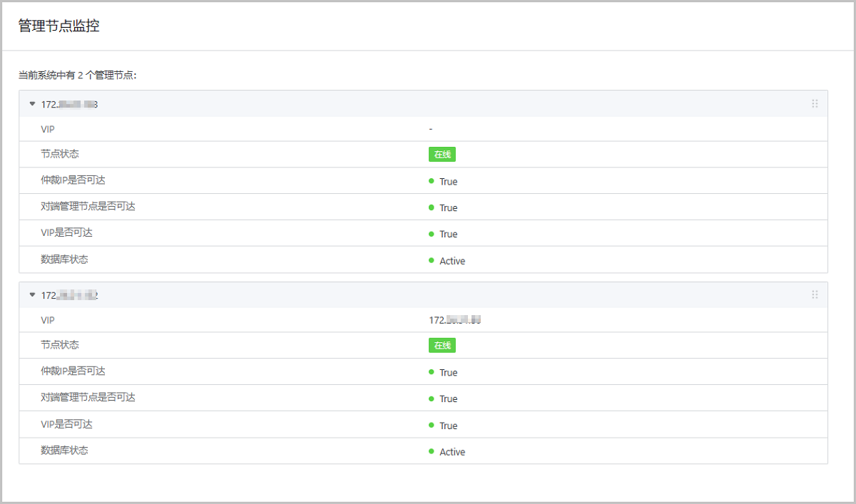Click the 节点状态 label in the second node

(x=60, y=345)
